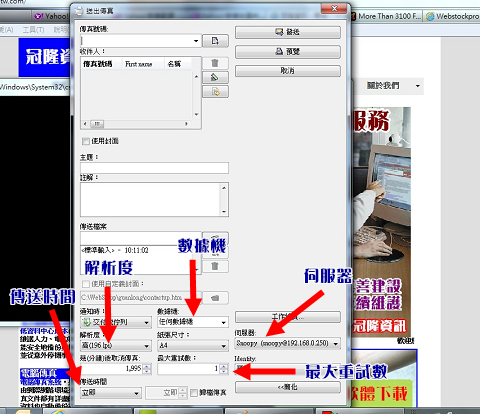
Task: Switch to the Webstockpro browser tab
Action: pyautogui.click(x=452, y=16)
